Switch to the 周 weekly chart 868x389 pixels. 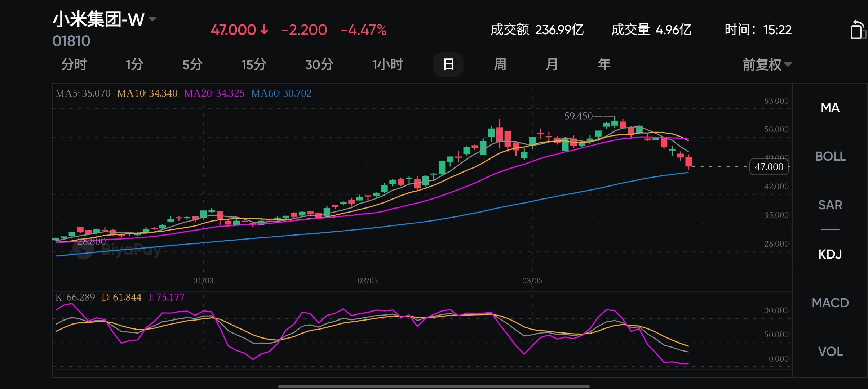point(500,65)
